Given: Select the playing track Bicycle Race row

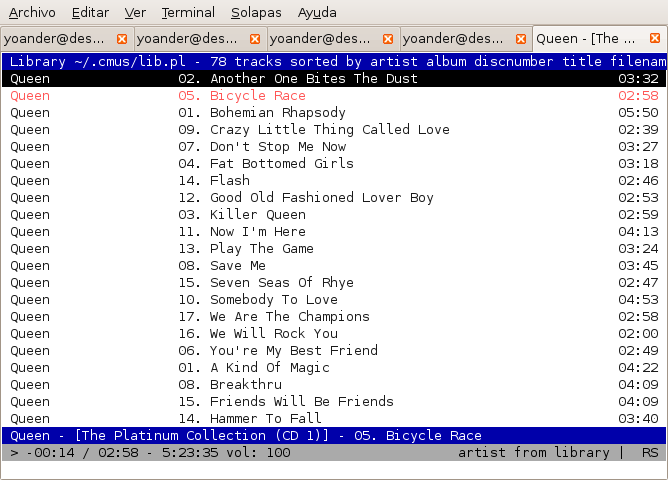Looking at the screenshot, I should tap(334, 95).
